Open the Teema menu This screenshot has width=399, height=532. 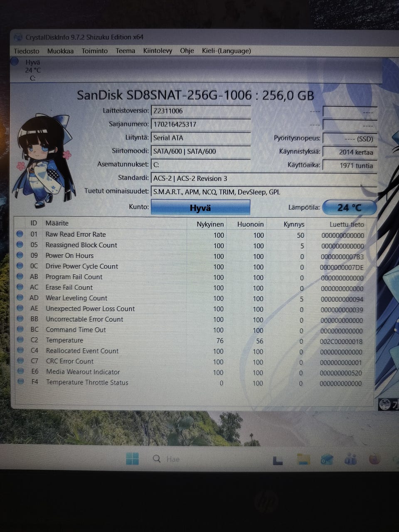[x=125, y=51]
